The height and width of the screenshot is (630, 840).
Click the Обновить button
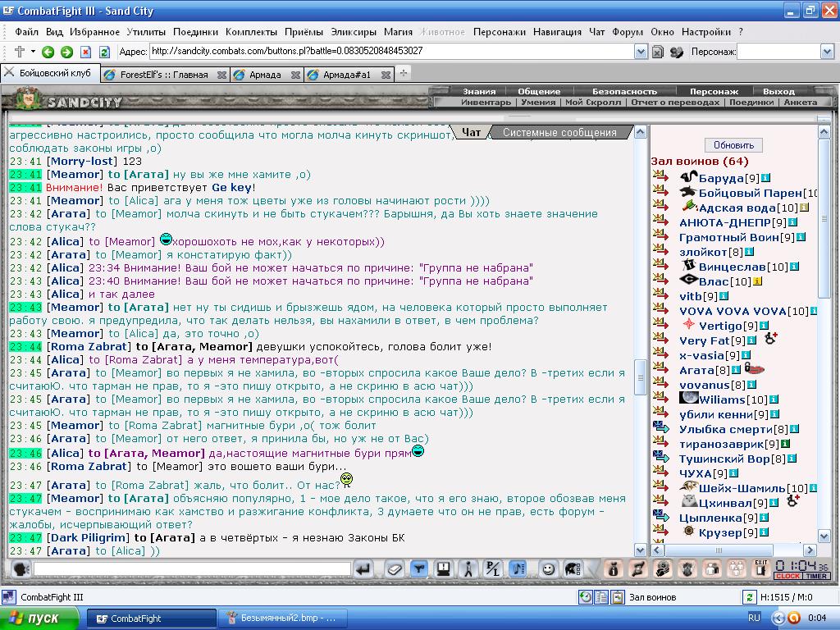point(733,145)
